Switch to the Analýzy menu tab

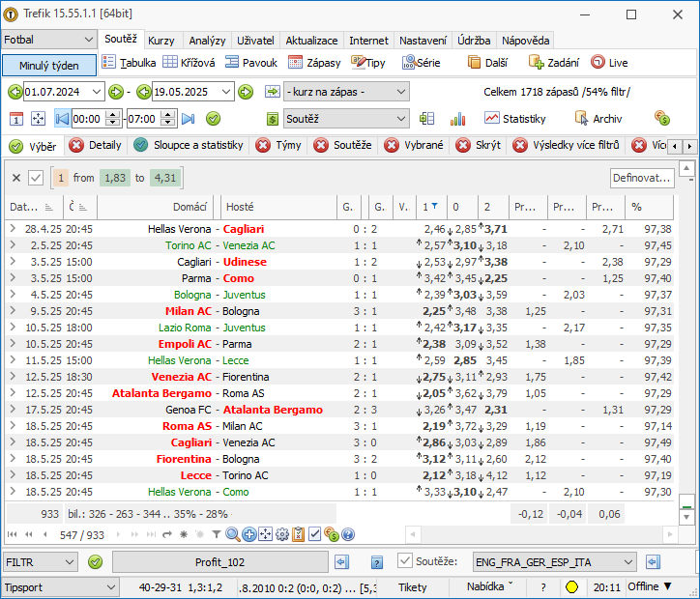(207, 41)
